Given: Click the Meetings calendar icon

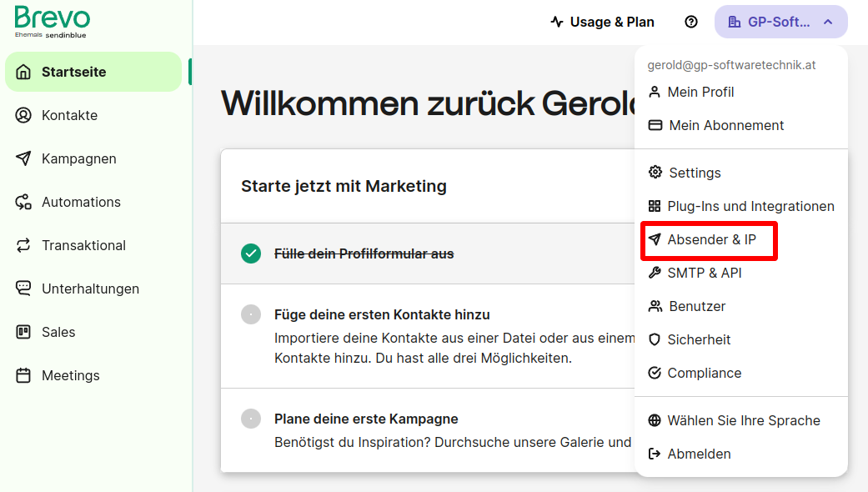Looking at the screenshot, I should [x=23, y=375].
